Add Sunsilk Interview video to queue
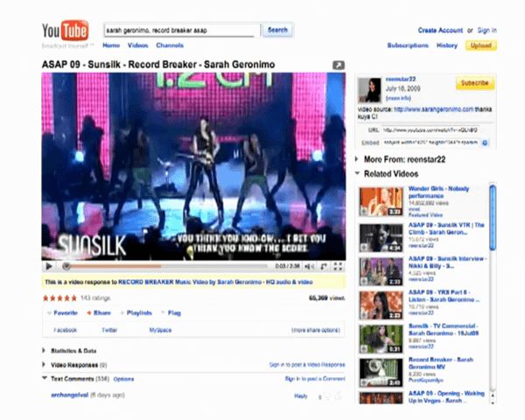525x420 pixels. point(364,281)
